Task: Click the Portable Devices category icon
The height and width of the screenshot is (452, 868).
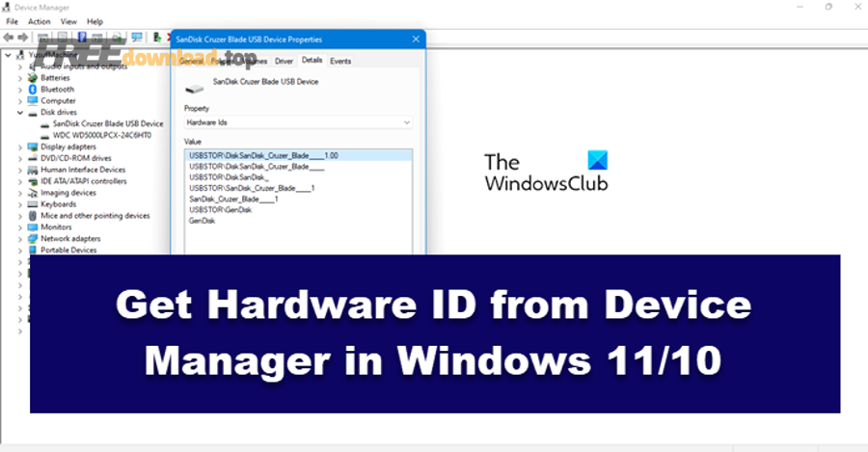Action: tap(33, 250)
